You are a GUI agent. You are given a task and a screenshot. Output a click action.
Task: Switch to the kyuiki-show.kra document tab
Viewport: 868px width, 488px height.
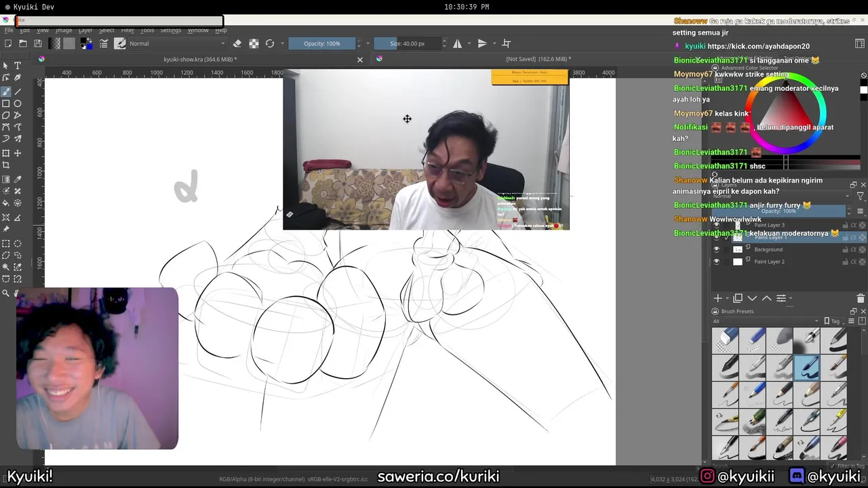click(200, 59)
